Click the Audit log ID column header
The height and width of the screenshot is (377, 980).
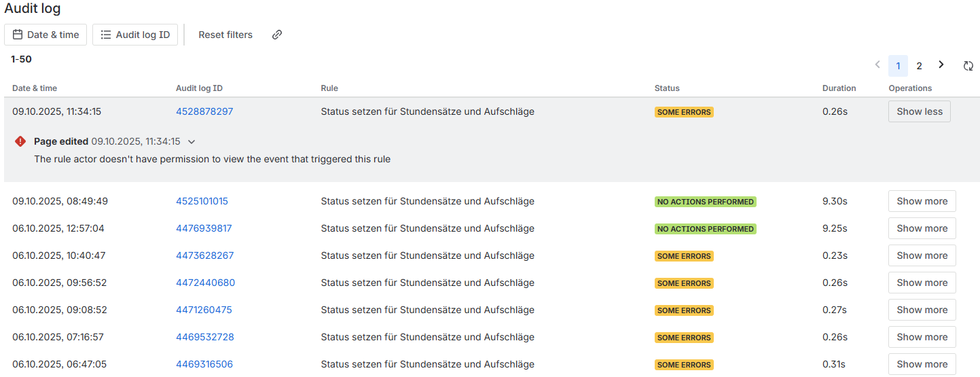(199, 88)
